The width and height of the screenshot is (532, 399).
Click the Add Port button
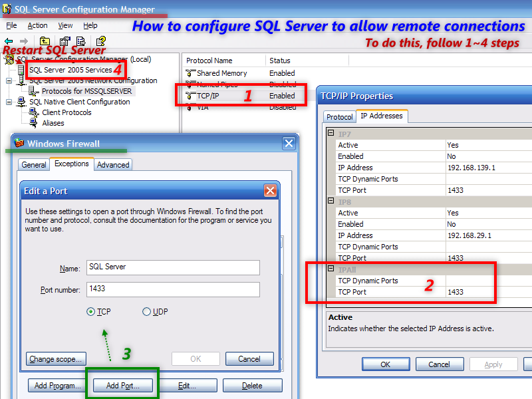122,386
